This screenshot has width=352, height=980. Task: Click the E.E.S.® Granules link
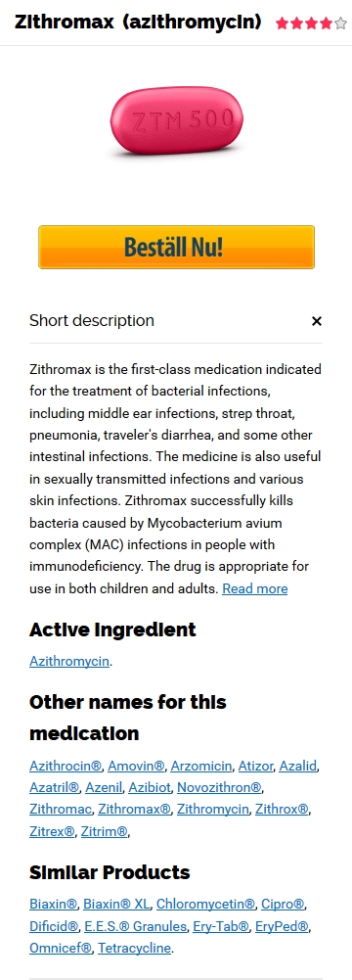pos(136,926)
